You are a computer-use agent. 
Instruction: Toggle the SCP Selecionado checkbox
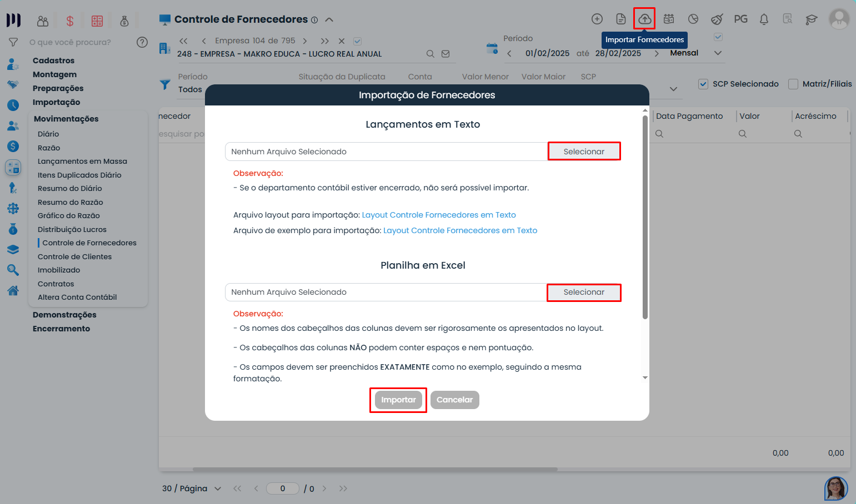coord(703,84)
